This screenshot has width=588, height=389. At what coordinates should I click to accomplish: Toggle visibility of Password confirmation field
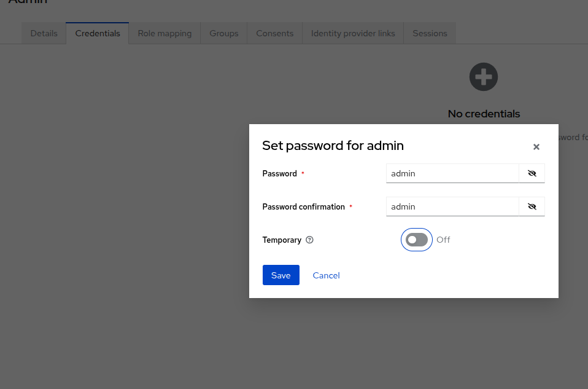pos(532,206)
